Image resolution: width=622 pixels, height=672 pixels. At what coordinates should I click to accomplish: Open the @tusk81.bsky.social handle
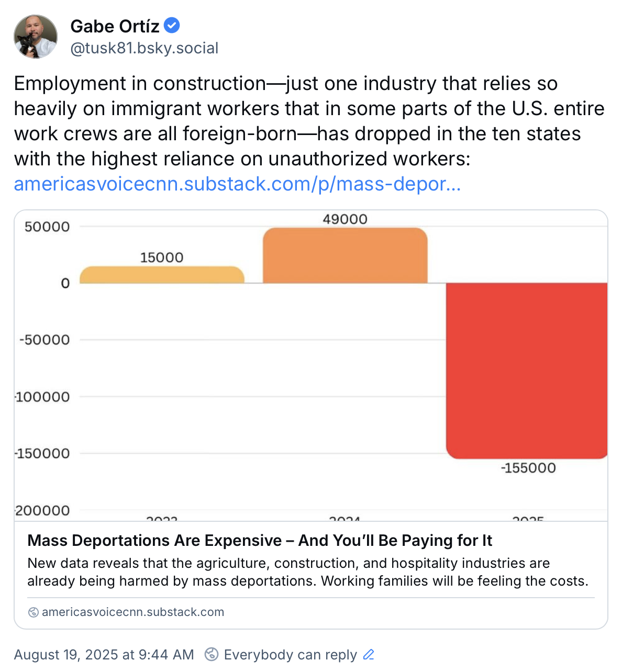144,48
